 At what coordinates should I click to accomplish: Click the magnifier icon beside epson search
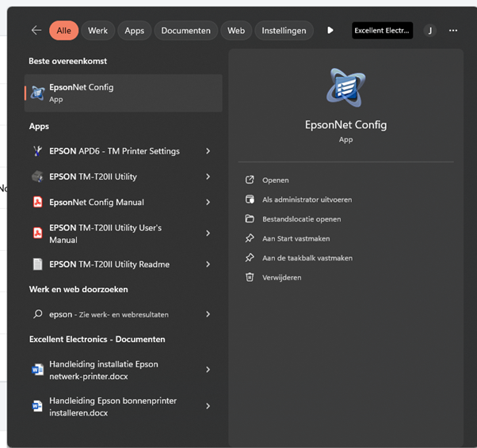click(x=38, y=314)
